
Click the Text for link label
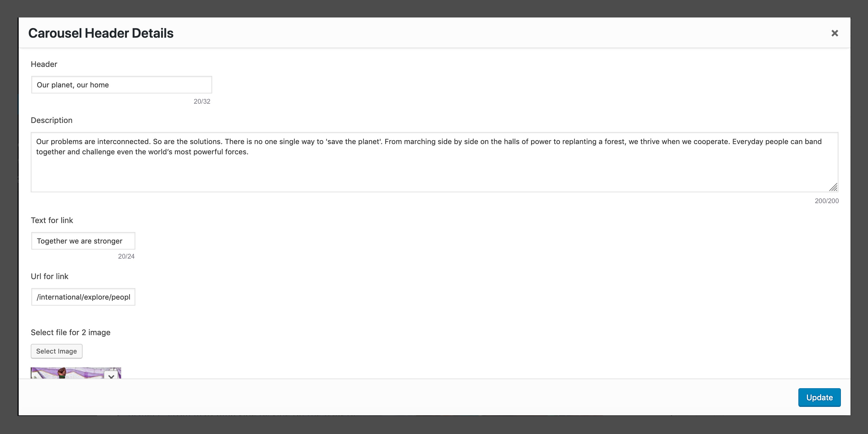tap(52, 220)
